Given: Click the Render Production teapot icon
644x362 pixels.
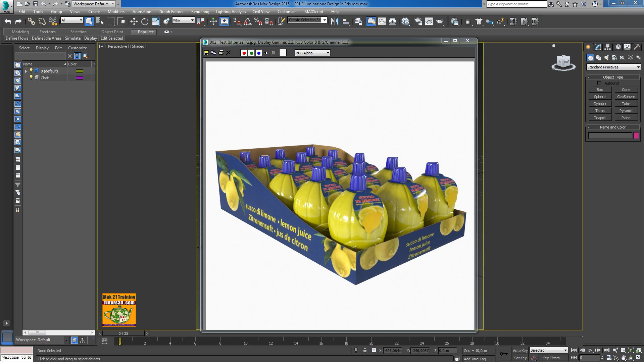Looking at the screenshot, I should pyautogui.click(x=440, y=21).
